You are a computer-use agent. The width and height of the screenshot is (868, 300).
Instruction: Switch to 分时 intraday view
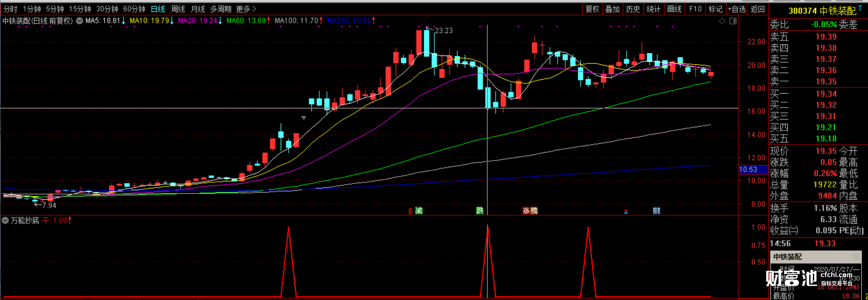[x=10, y=9]
